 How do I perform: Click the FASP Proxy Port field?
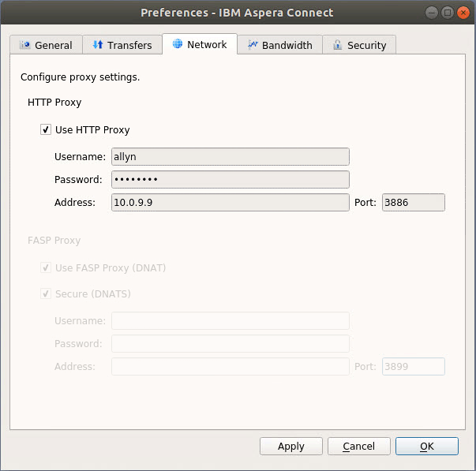tap(413, 367)
